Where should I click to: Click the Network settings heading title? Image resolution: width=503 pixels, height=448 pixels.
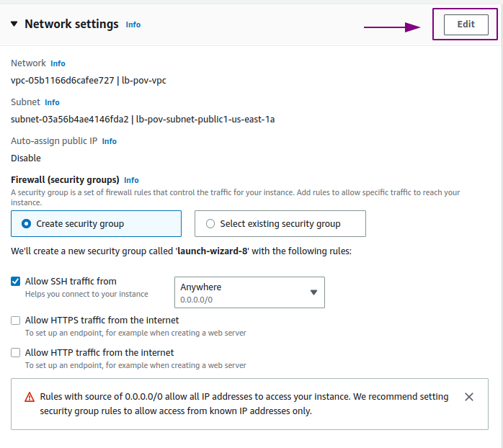pyautogui.click(x=71, y=24)
